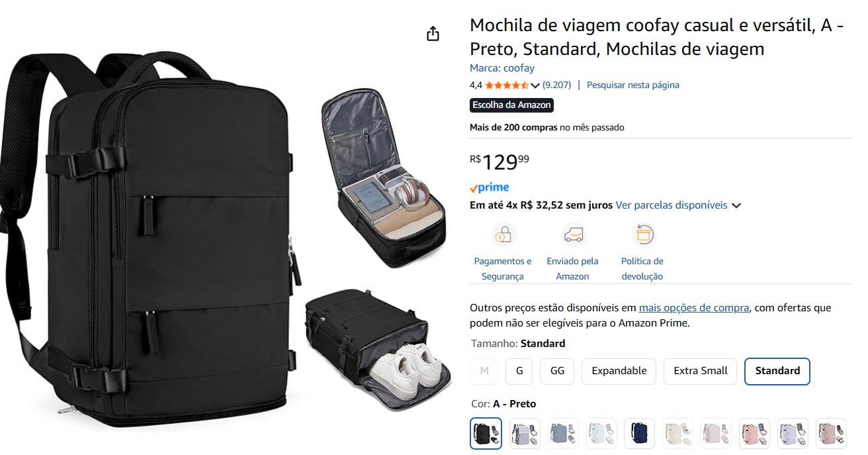Click the star rating icons
Screen dimensions: 868x455
[507, 85]
